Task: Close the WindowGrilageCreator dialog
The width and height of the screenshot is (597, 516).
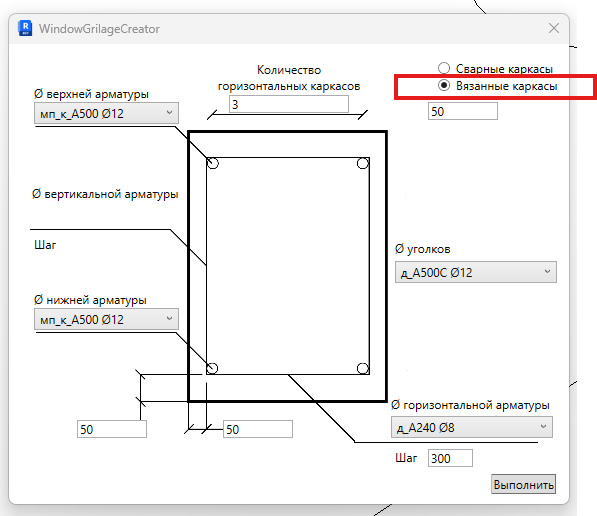Action: pos(554,28)
